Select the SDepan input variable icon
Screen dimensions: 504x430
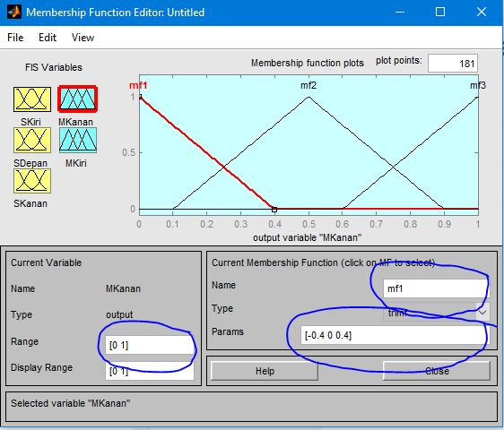pos(32,140)
